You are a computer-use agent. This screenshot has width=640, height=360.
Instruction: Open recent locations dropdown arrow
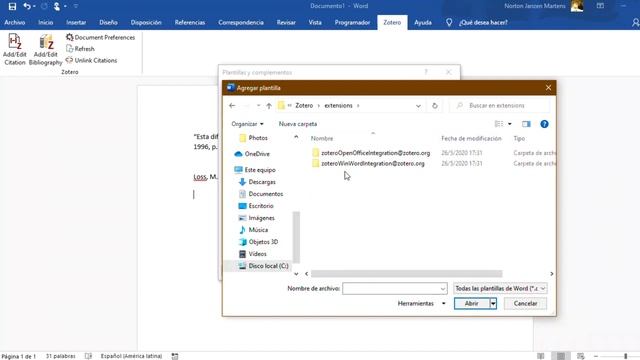[258, 106]
